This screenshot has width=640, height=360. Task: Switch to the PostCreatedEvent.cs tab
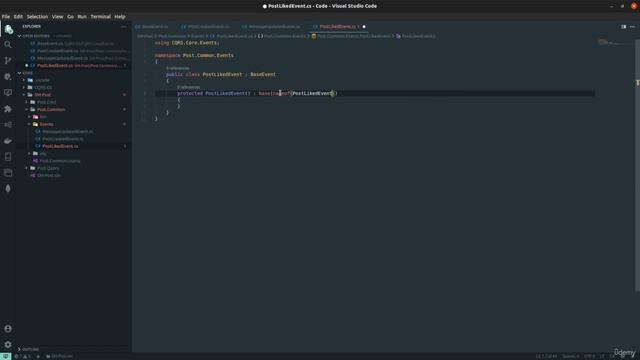(x=208, y=27)
